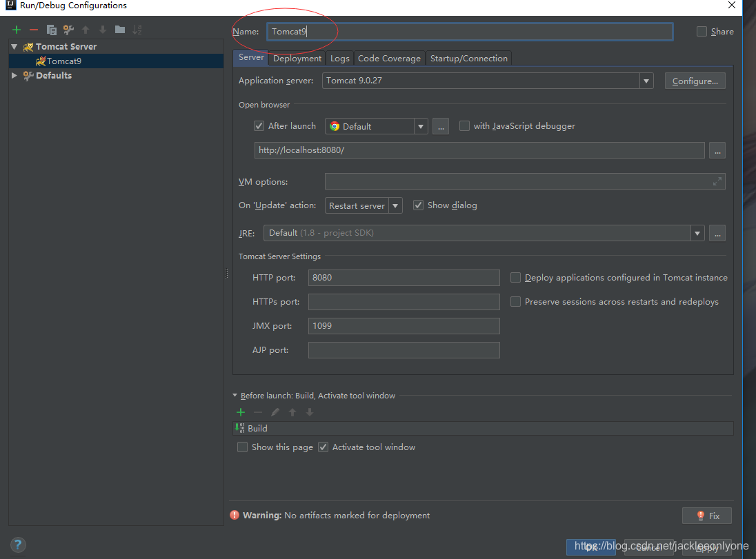Browse browsers with ellipsis button
756x559 pixels.
click(441, 126)
